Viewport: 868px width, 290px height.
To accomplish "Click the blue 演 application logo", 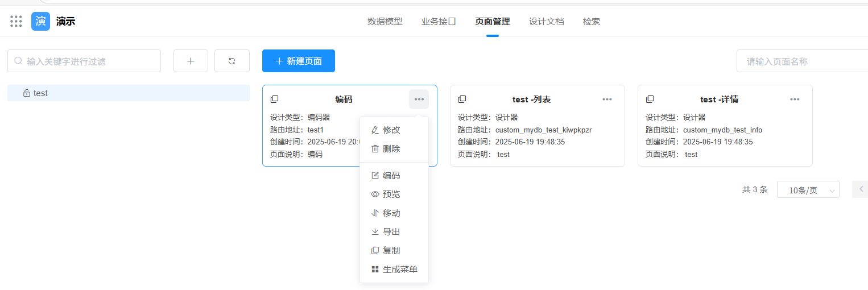I will click(40, 22).
